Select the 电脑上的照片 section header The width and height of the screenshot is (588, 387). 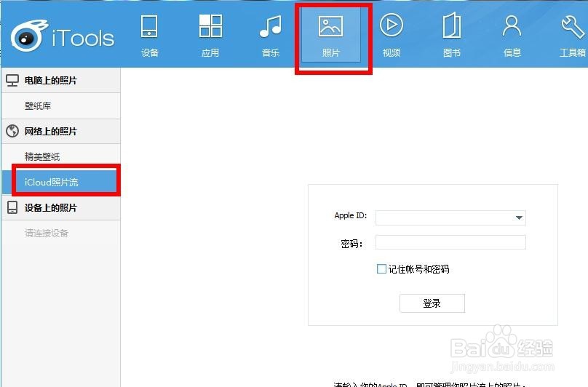tap(61, 80)
